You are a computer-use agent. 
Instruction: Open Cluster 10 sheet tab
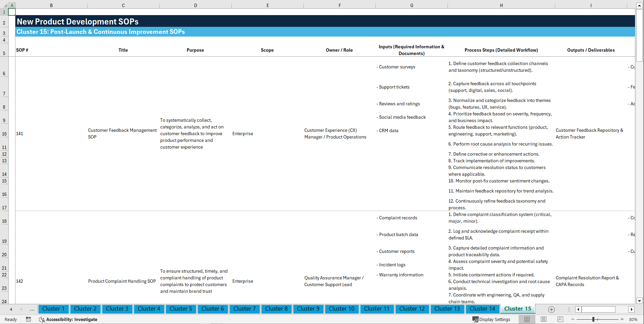coord(342,309)
